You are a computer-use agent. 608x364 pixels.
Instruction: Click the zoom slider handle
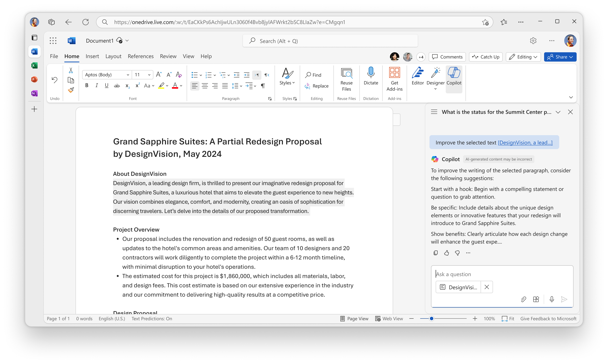coord(431,319)
